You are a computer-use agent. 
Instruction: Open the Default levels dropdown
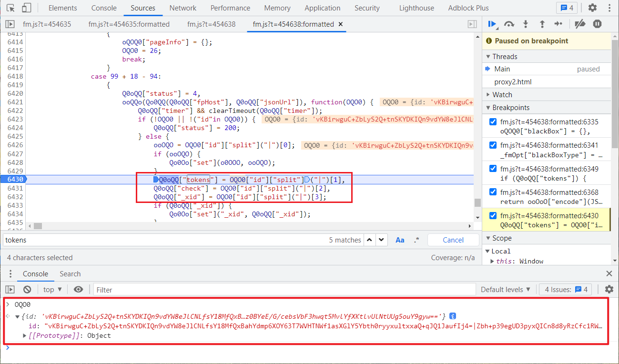tap(506, 289)
